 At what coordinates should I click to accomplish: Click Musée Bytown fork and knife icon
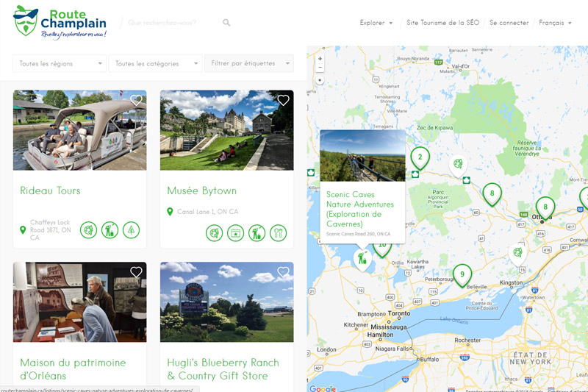(x=279, y=233)
